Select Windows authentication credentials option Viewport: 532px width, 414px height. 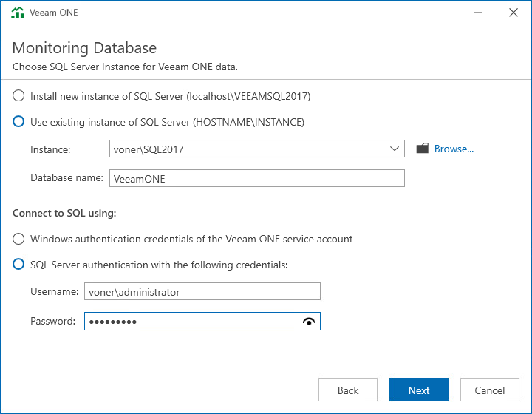click(x=18, y=239)
